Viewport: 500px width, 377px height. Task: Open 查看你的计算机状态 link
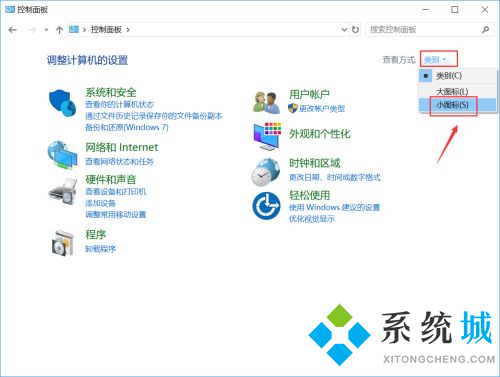coord(119,105)
